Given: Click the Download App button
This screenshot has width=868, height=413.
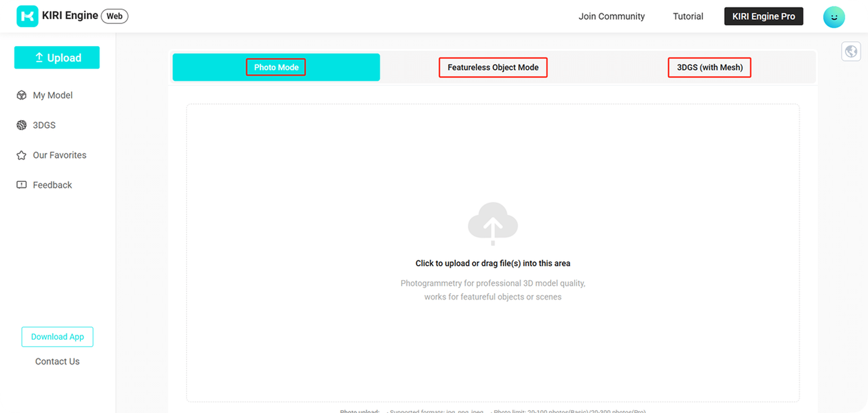Looking at the screenshot, I should tap(57, 337).
